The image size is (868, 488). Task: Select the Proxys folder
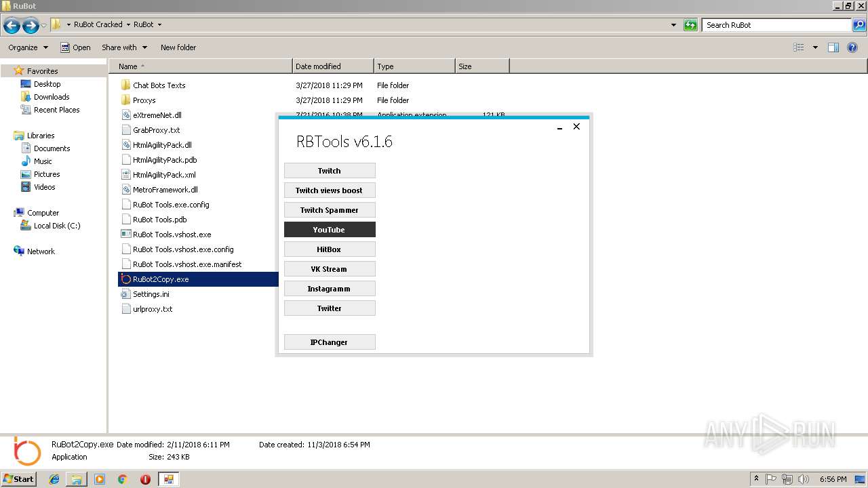(144, 100)
